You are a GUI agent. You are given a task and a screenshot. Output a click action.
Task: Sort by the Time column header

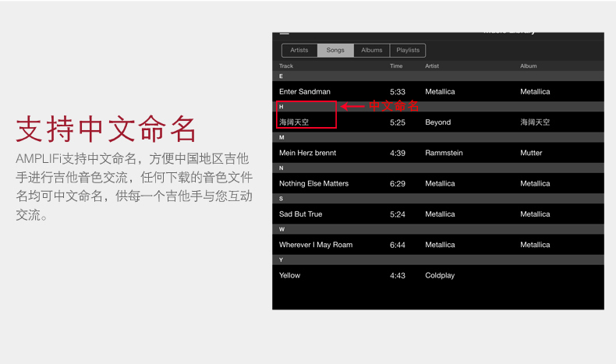click(x=396, y=66)
